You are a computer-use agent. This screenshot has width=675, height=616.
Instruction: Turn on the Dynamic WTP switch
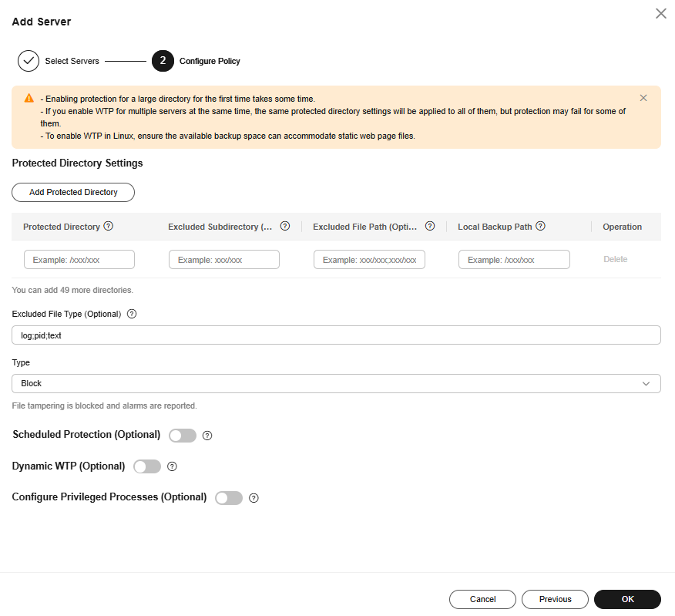[147, 466]
